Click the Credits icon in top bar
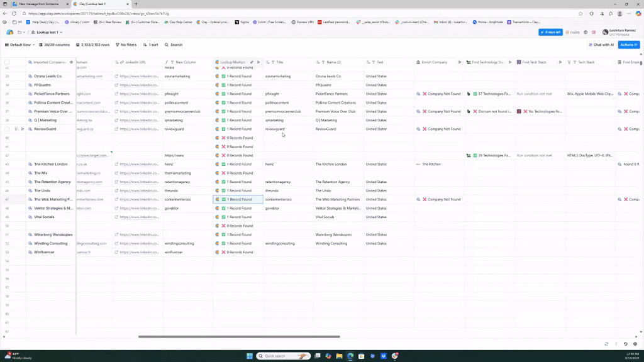The width and height of the screenshot is (644, 362). click(572, 32)
